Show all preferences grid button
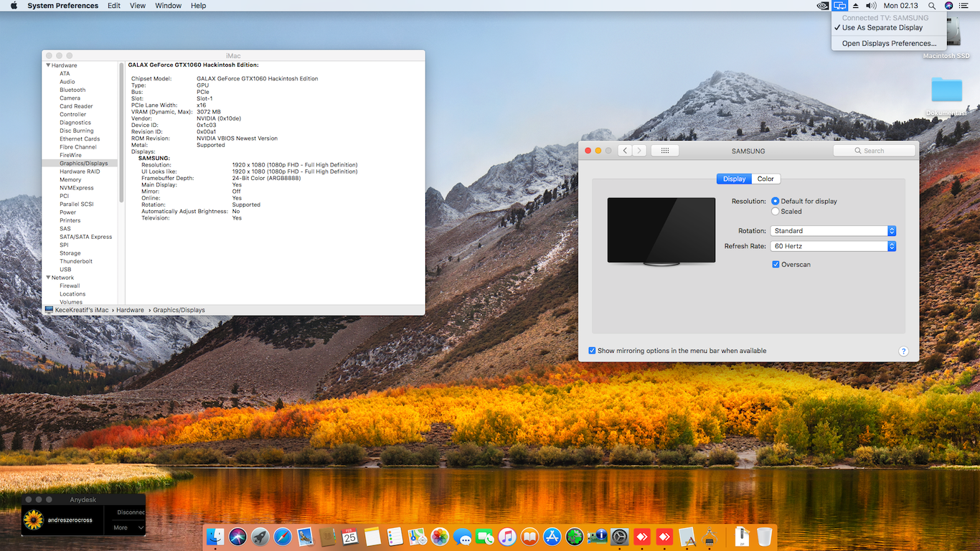Viewport: 980px width, 551px height. click(665, 151)
